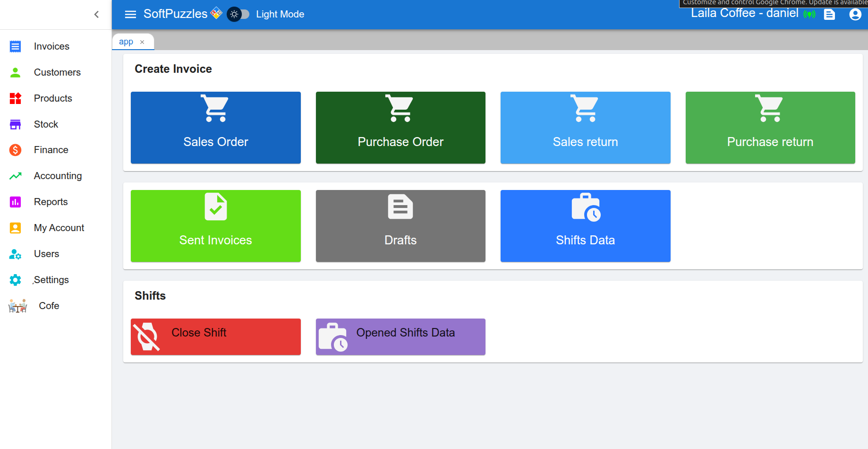Image resolution: width=868 pixels, height=449 pixels.
Task: Click the document icon in the header
Action: point(829,15)
